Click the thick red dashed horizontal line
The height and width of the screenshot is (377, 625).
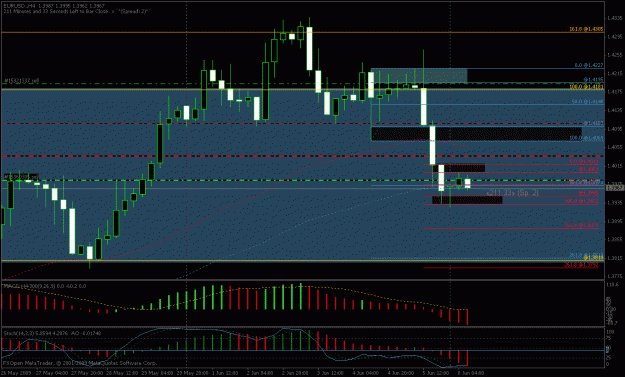click(303, 156)
